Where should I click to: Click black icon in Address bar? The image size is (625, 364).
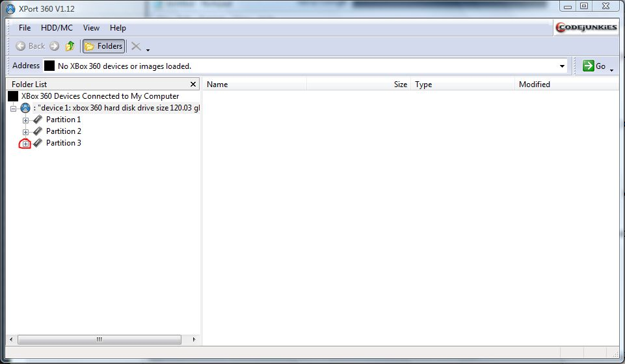49,66
